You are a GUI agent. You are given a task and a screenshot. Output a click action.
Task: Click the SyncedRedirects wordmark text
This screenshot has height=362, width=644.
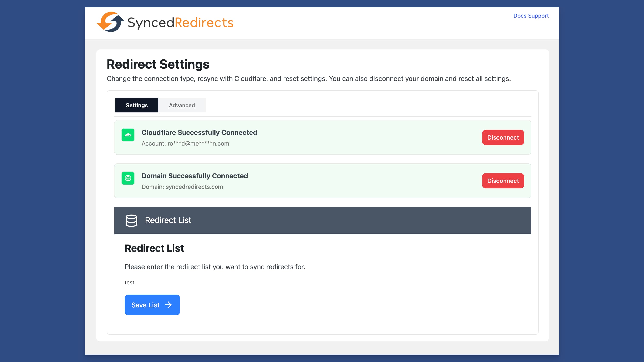180,23
